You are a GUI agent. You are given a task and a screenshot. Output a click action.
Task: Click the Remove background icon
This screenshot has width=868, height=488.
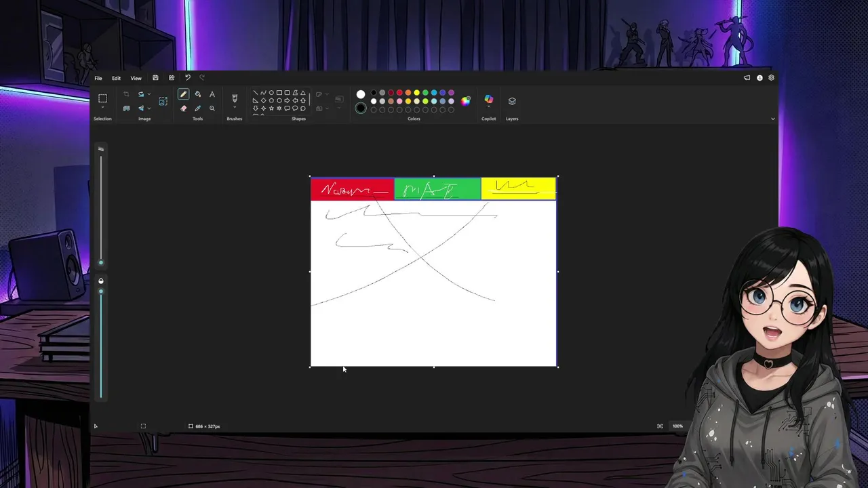tap(163, 101)
